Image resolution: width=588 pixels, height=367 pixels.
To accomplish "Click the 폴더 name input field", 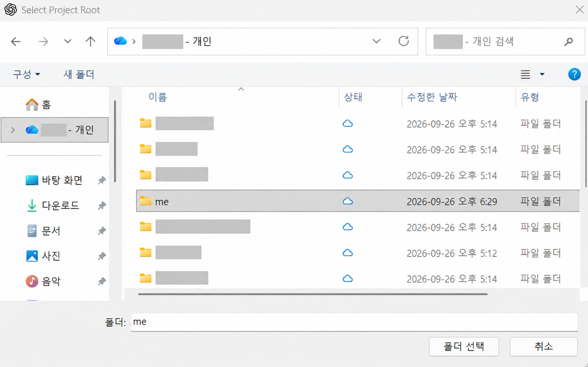I will (354, 322).
